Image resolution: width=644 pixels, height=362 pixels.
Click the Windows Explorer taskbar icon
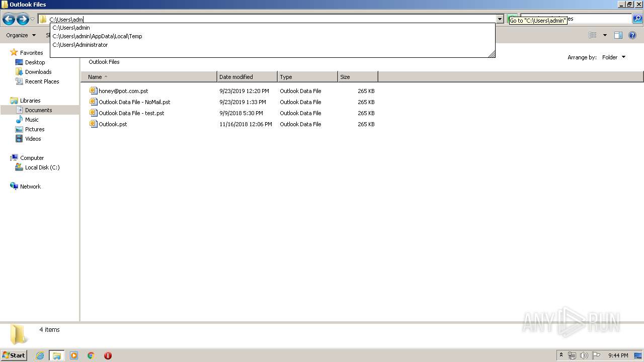pos(57,355)
